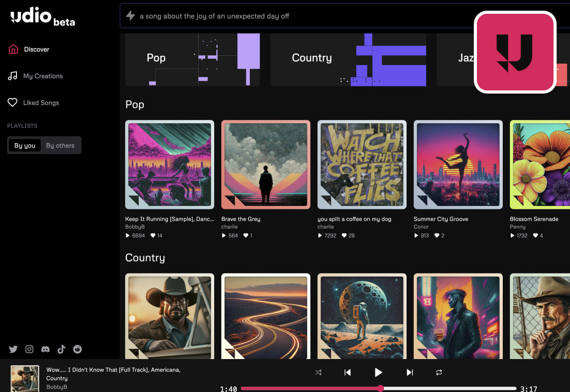The width and height of the screenshot is (570, 392).
Task: Open the Brave the Grey cover thumbnail
Action: 266,164
